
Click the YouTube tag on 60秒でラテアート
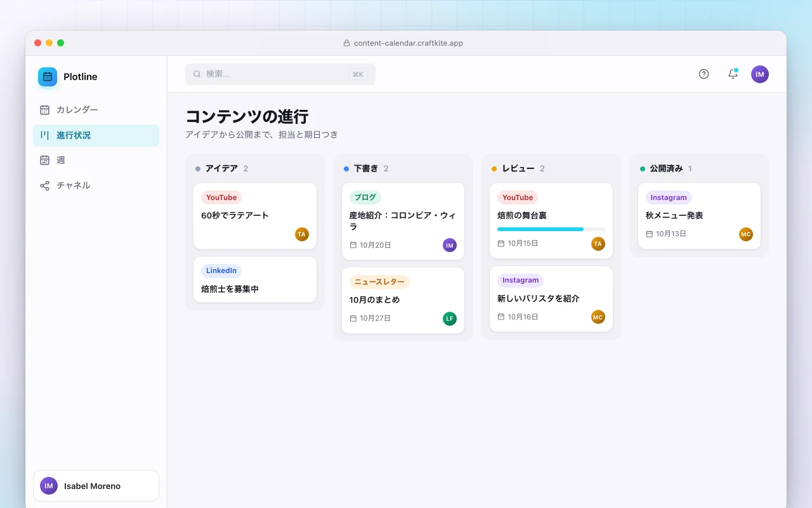221,197
